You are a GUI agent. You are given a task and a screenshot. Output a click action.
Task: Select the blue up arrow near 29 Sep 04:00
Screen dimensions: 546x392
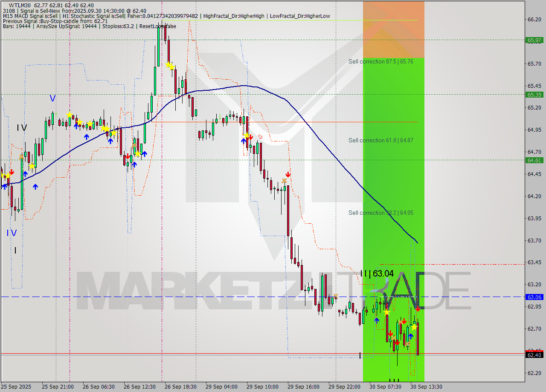pos(243,141)
